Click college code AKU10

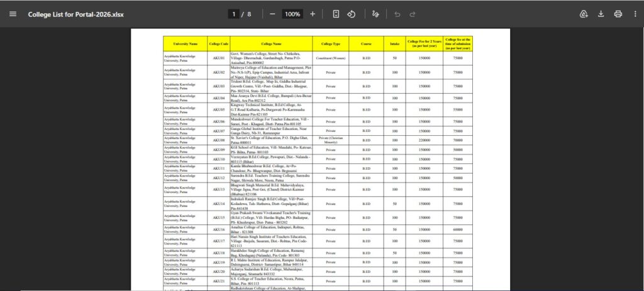[x=218, y=159]
